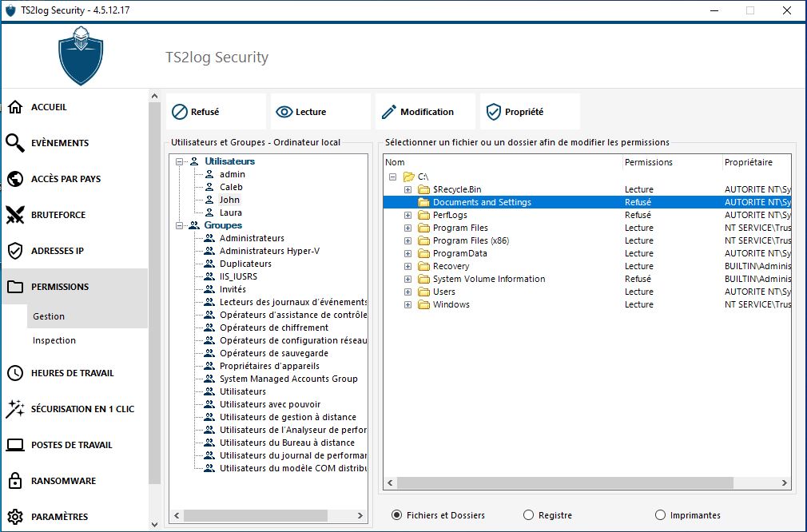Select the Registre radio button

coord(529,515)
